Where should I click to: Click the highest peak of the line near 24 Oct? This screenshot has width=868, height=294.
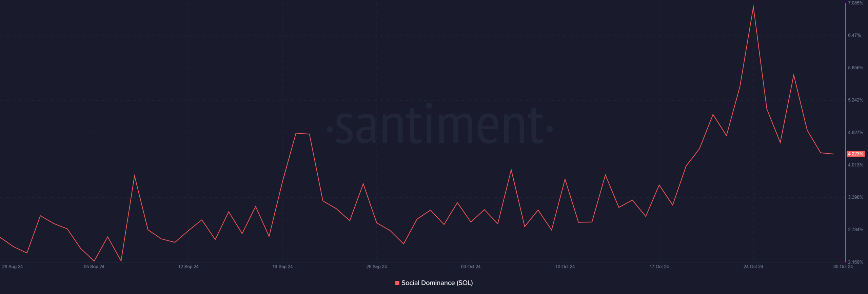tap(753, 6)
